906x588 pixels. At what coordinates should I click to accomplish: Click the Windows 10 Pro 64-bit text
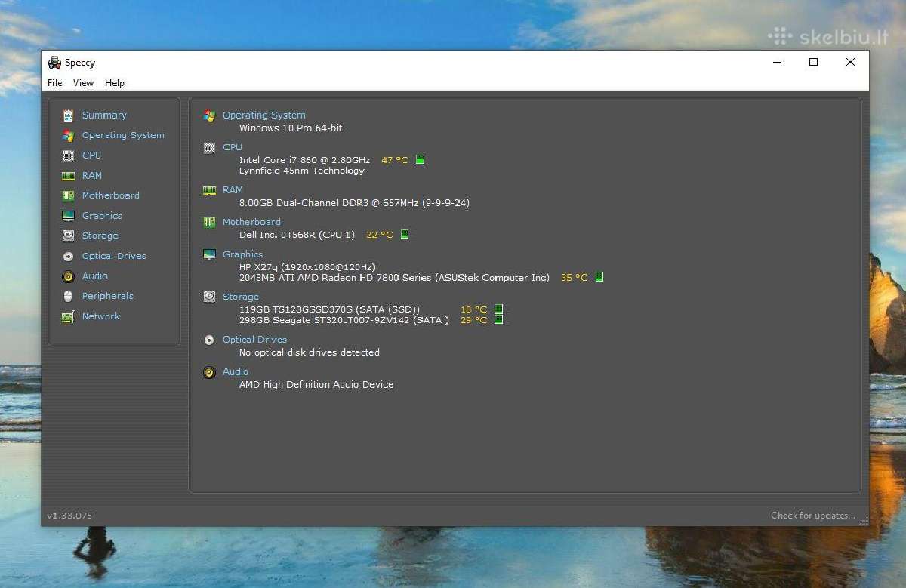tap(291, 128)
